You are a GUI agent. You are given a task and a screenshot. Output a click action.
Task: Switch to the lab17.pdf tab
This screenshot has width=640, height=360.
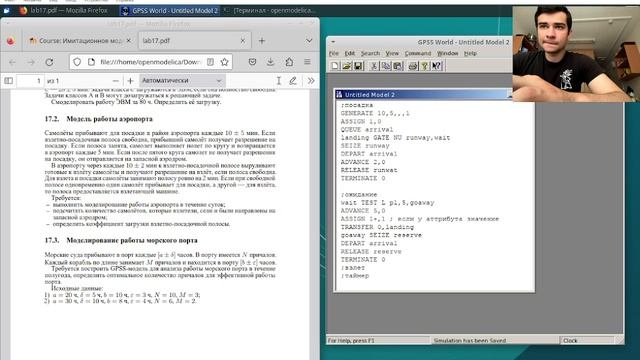click(194, 41)
